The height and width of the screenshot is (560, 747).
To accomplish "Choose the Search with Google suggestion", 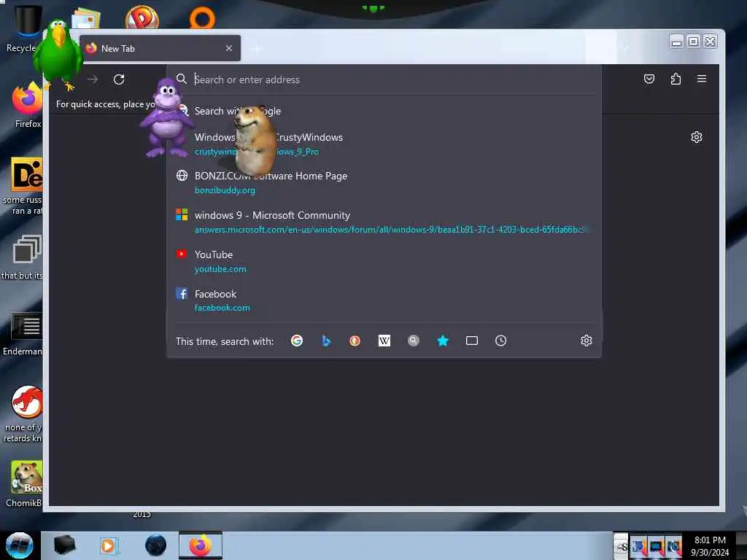I will pos(384,111).
